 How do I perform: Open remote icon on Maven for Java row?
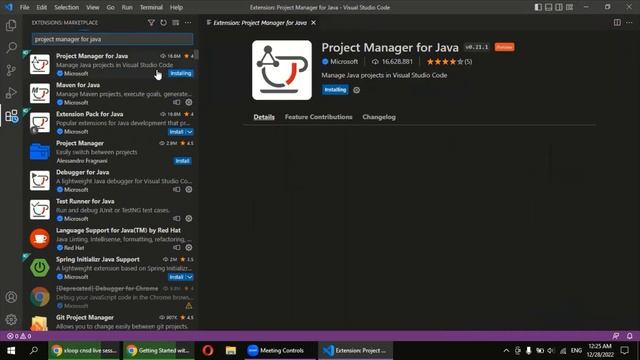pyautogui.click(x=176, y=102)
